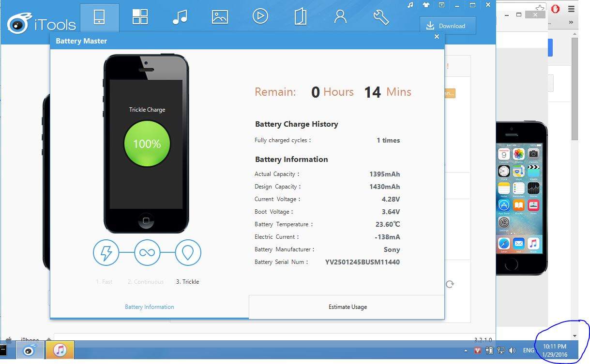
Task: Open the Apps grid icon in iTools
Action: pyautogui.click(x=140, y=17)
